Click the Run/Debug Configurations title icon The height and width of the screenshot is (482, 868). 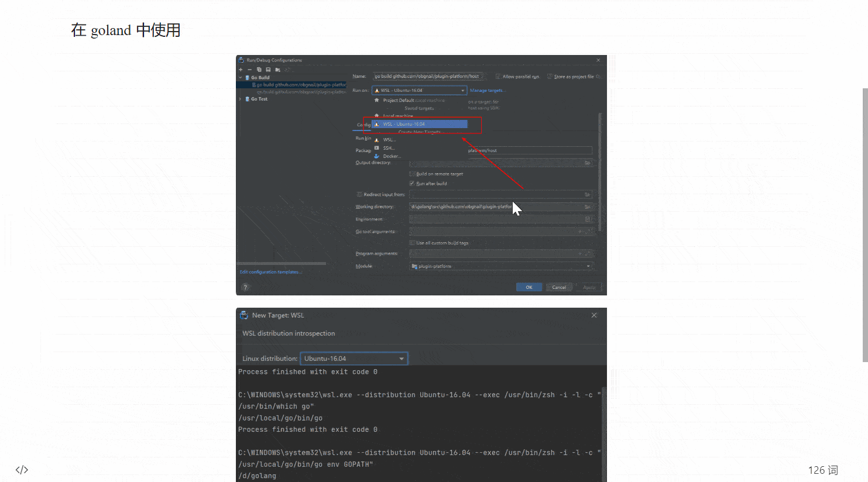(x=241, y=60)
